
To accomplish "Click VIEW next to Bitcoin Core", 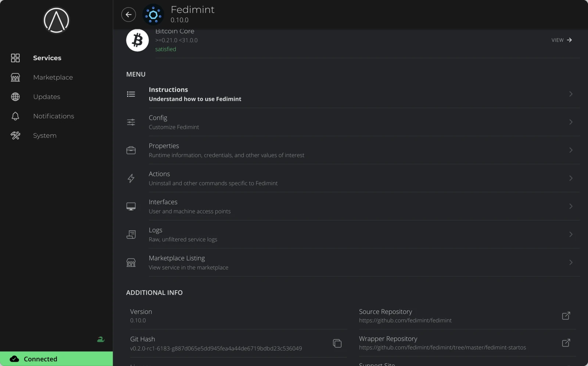I will 561,40.
